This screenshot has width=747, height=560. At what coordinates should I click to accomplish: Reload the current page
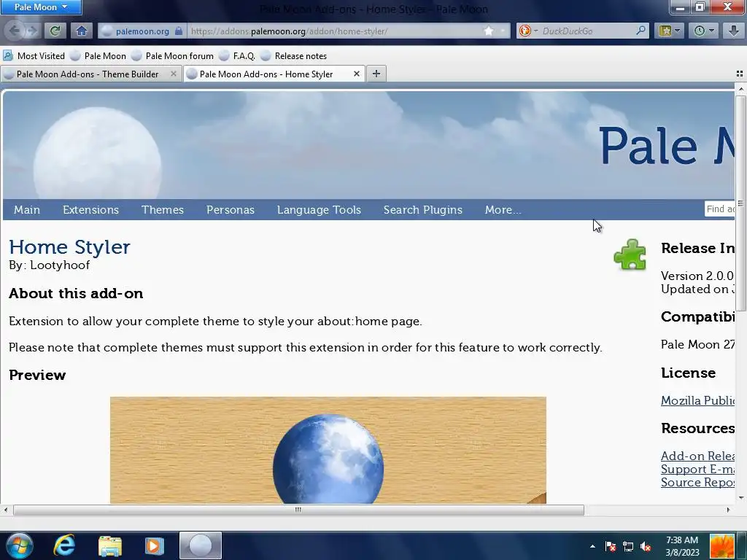point(55,31)
